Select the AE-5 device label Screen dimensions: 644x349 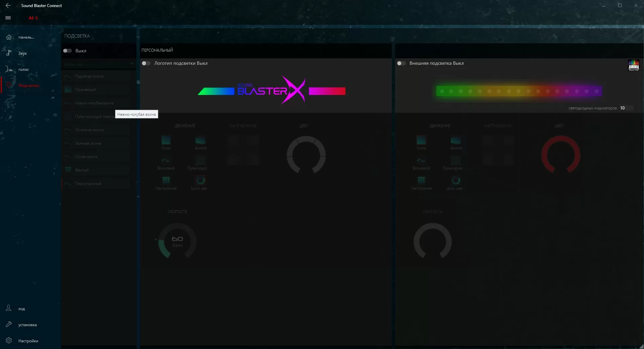click(x=33, y=18)
